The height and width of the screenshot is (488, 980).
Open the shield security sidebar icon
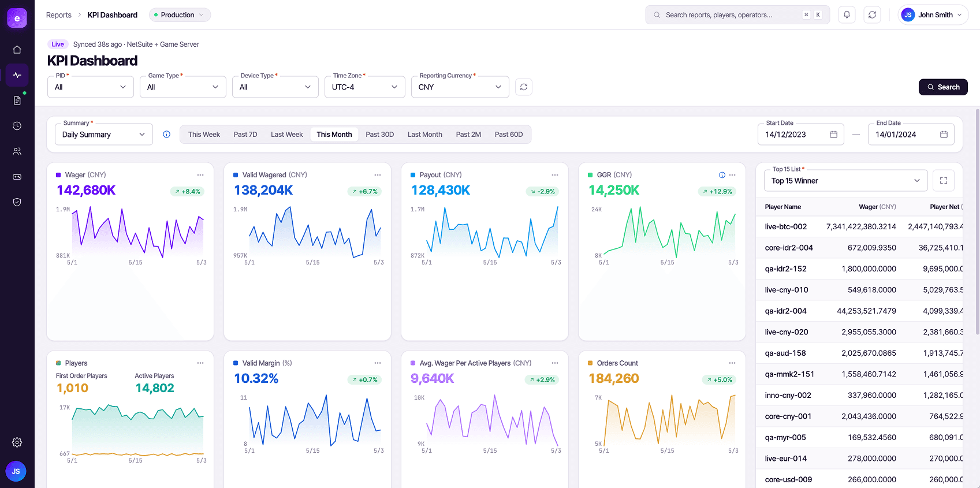(17, 202)
